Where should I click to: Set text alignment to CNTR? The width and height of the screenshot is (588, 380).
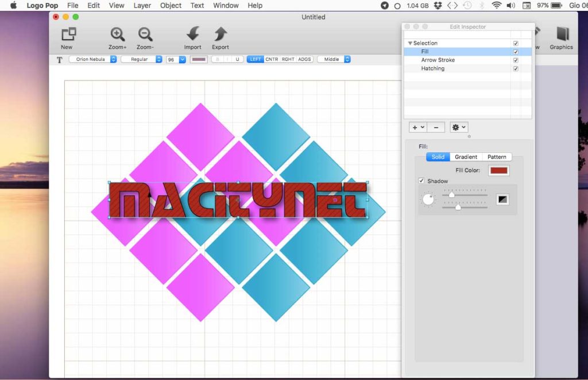(272, 59)
